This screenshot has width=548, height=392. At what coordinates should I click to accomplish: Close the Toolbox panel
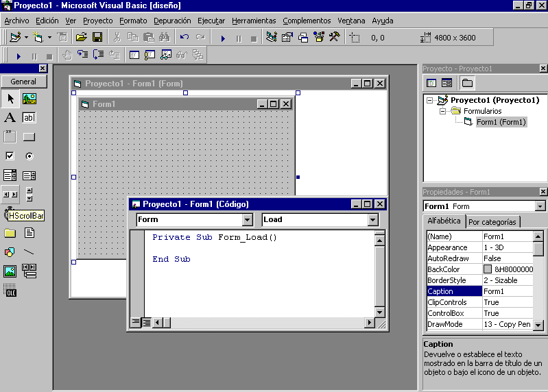tap(43, 69)
